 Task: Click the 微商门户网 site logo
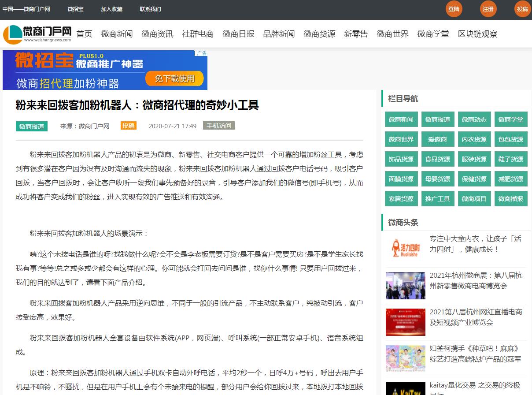(x=37, y=34)
